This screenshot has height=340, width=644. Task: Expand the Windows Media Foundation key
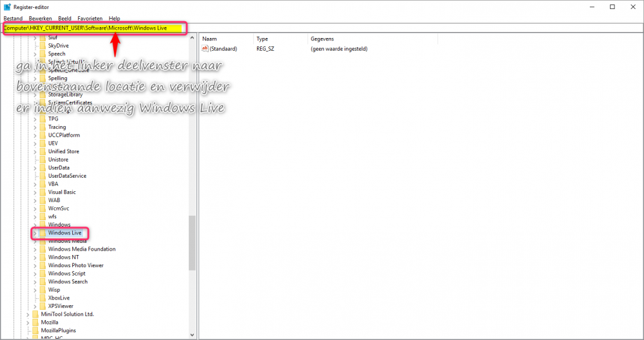[x=35, y=249]
